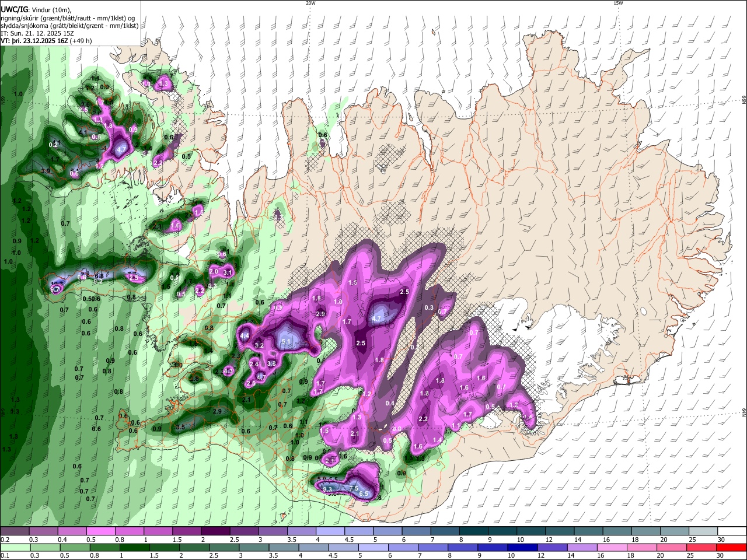Click the 64N latitude label on right edge
This screenshot has height=560, width=747.
(744, 412)
